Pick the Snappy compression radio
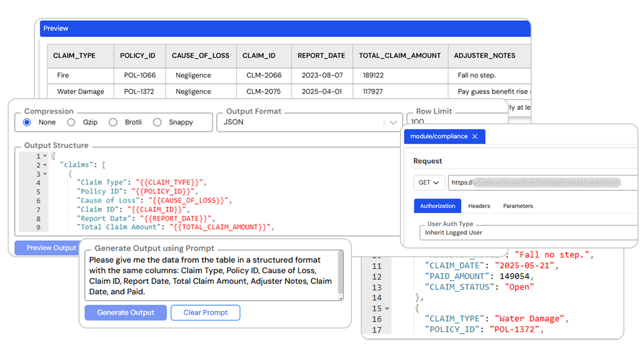This screenshot has height=351, width=644. pos(157,122)
